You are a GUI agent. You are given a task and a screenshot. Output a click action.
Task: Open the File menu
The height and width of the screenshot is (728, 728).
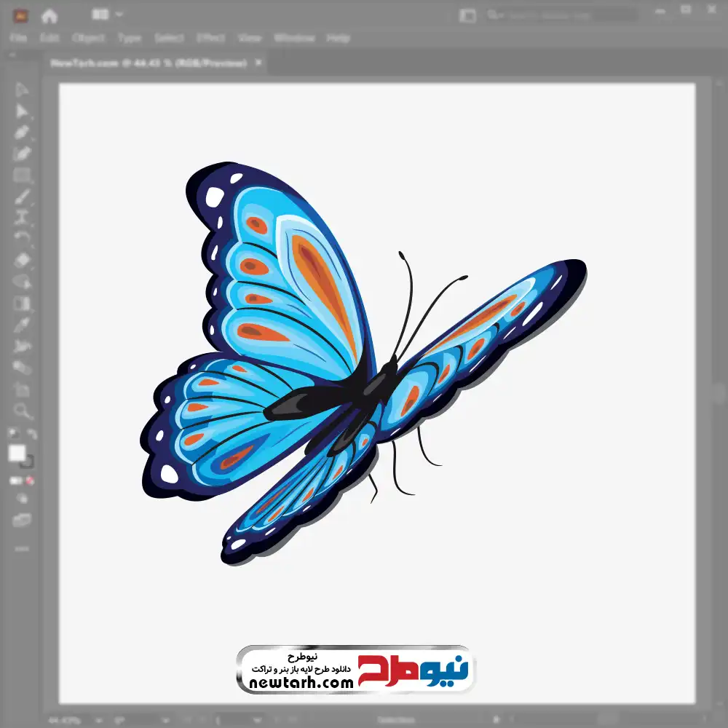18,38
